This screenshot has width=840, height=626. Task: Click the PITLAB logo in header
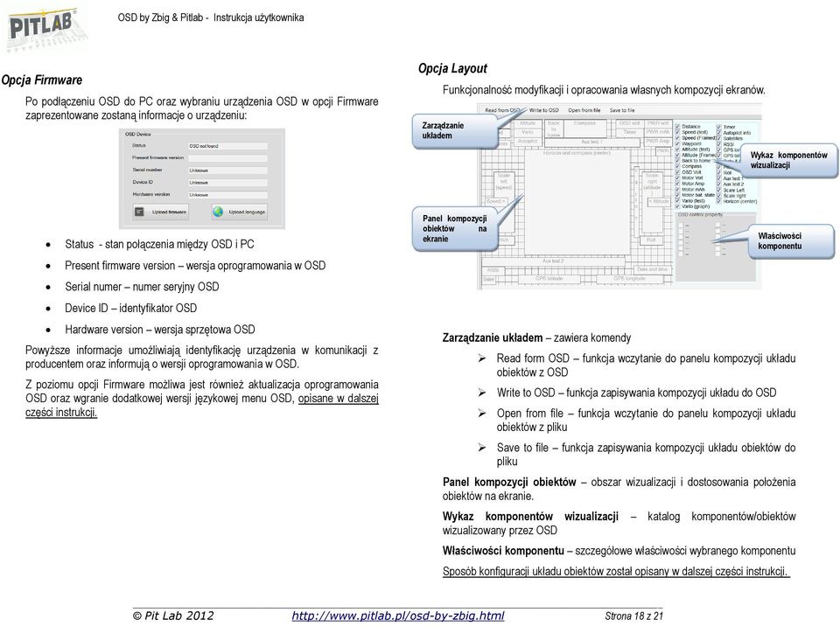coord(45,30)
